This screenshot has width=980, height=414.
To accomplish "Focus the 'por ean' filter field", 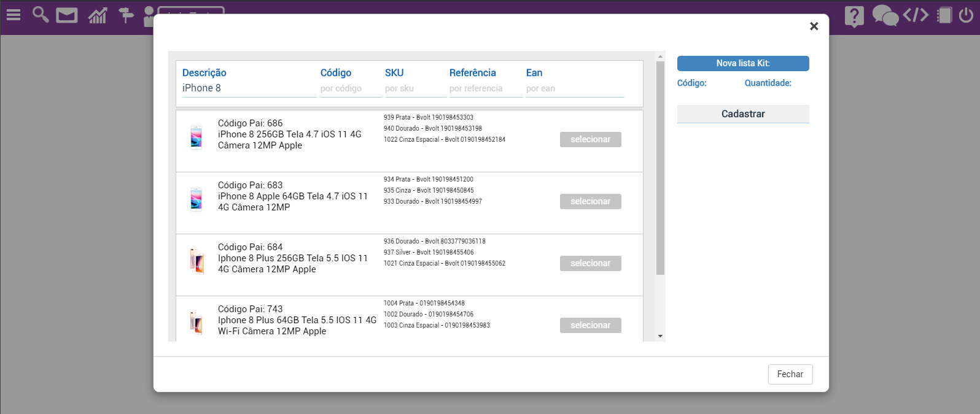I will click(x=575, y=88).
